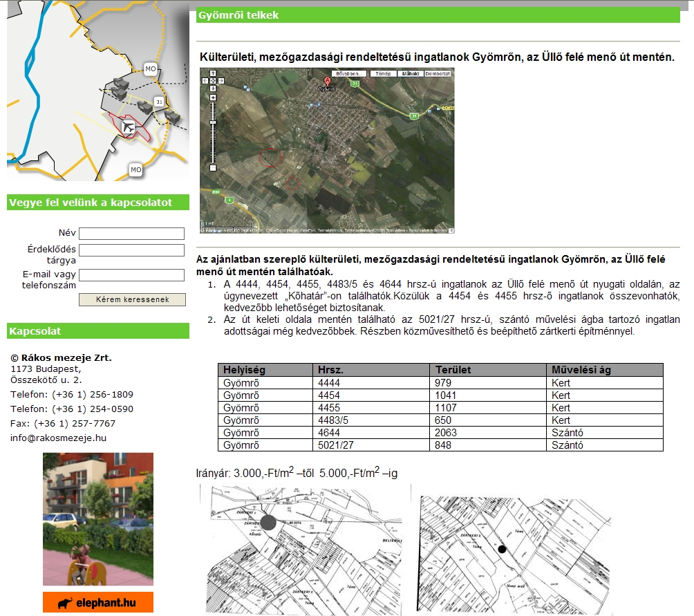This screenshot has height=616, width=694.
Task: Pan the satellite map left
Action: click(x=205, y=81)
